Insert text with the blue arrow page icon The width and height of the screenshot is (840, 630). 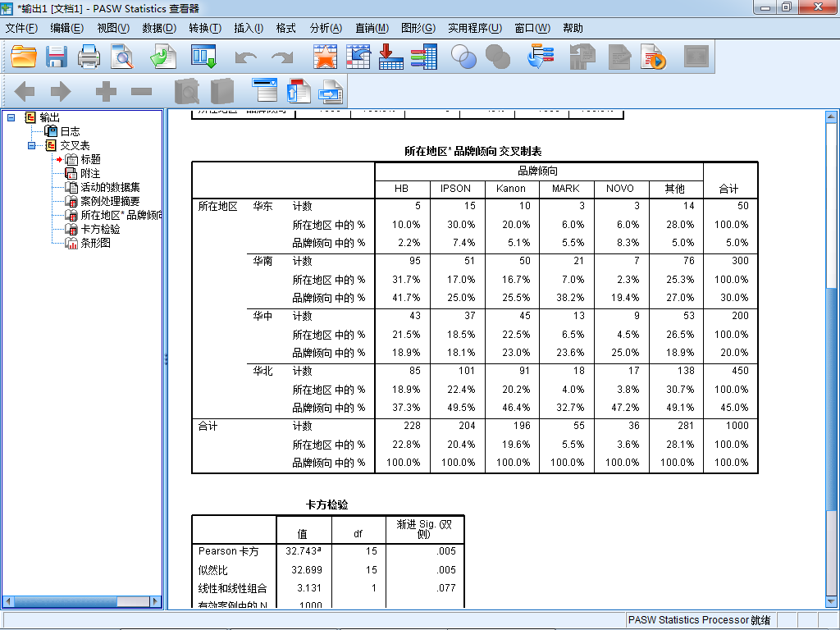coord(331,91)
